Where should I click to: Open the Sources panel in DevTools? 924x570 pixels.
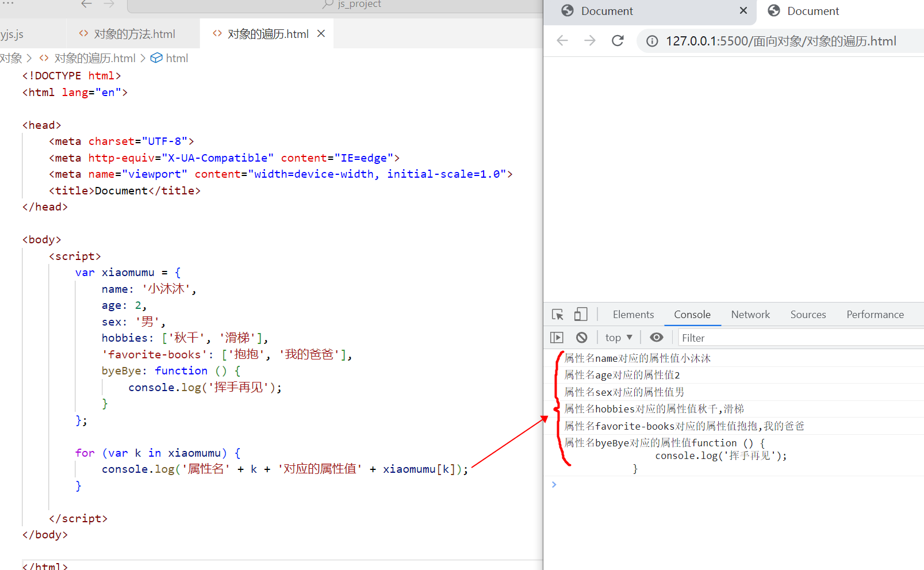(x=808, y=315)
